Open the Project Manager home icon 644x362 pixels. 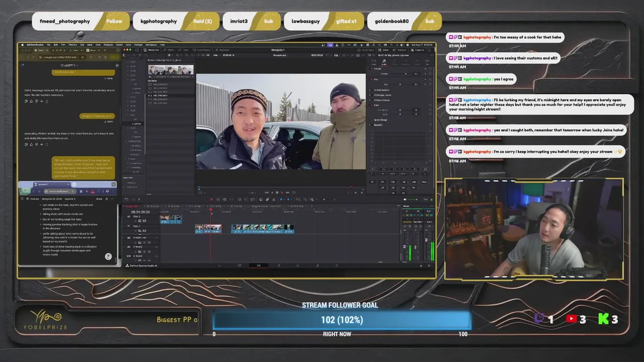coord(421,265)
